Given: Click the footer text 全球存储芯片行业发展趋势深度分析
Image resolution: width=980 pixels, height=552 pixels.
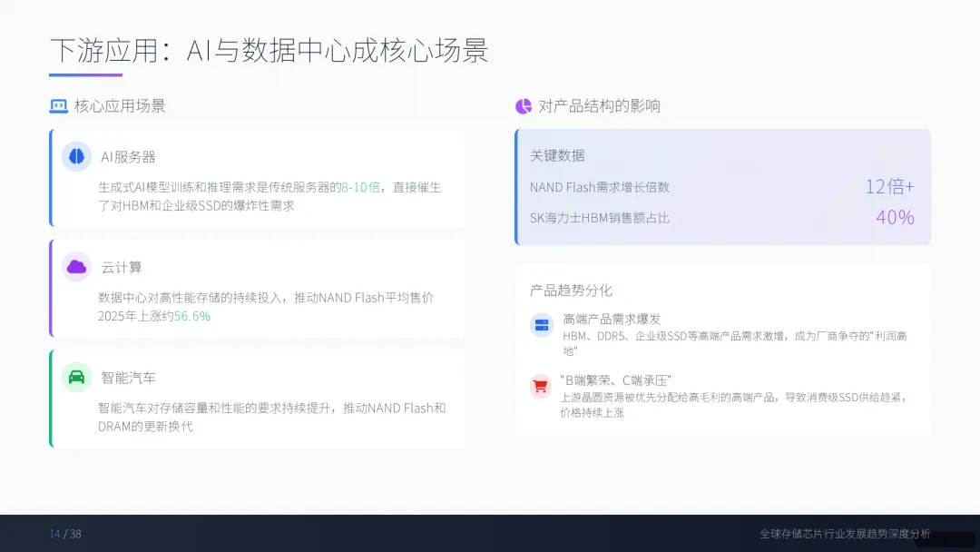Looking at the screenshot, I should (845, 534).
